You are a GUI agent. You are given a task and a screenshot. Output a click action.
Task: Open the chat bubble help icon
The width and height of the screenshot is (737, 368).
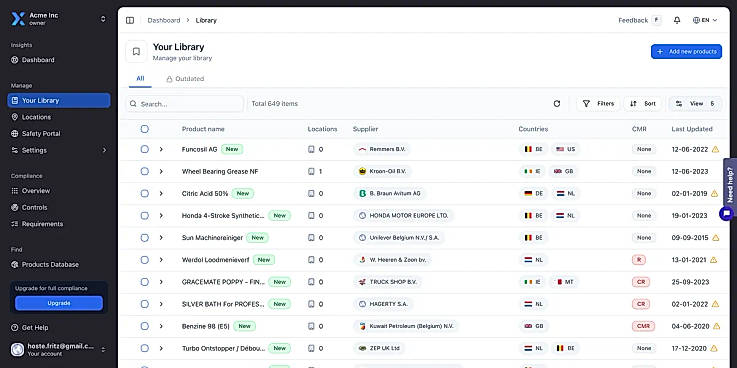(727, 214)
